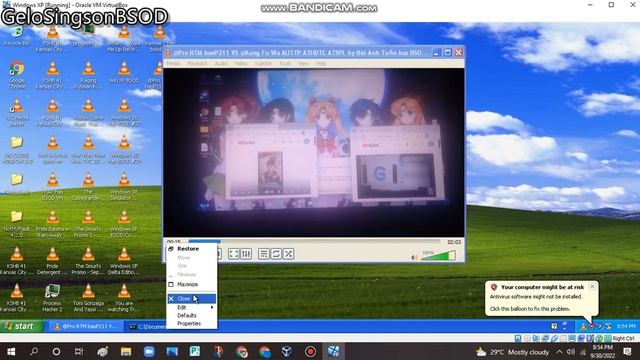Click the VirtualBox cube icon on host taskbar
The image size is (640, 360).
(x=287, y=351)
